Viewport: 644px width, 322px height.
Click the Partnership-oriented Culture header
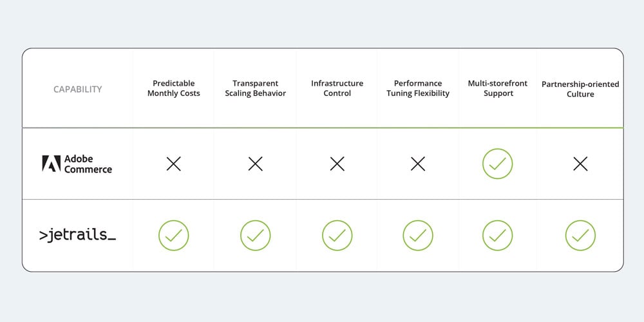coord(580,89)
